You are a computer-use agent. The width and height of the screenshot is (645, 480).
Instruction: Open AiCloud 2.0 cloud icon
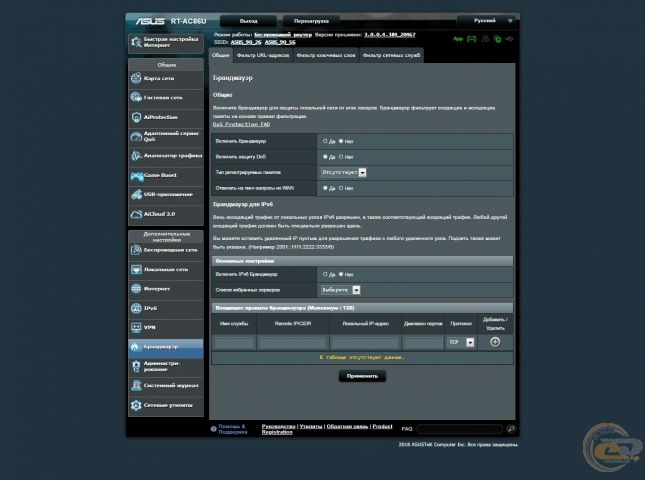point(136,214)
